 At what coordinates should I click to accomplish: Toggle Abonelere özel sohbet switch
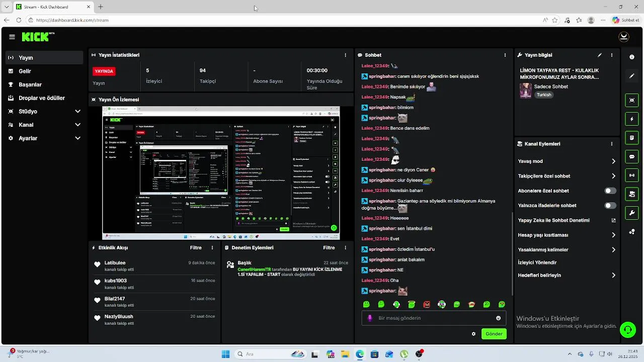pyautogui.click(x=610, y=191)
